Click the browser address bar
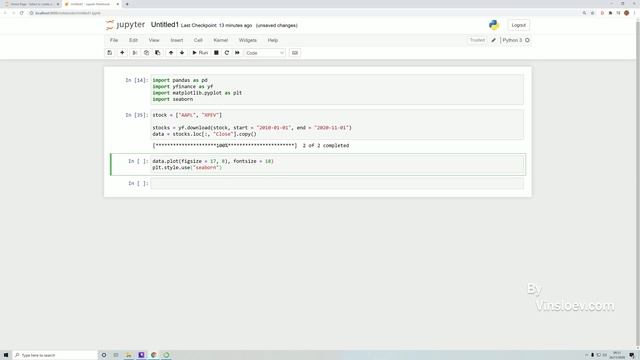The height and width of the screenshot is (360, 640). [302, 13]
